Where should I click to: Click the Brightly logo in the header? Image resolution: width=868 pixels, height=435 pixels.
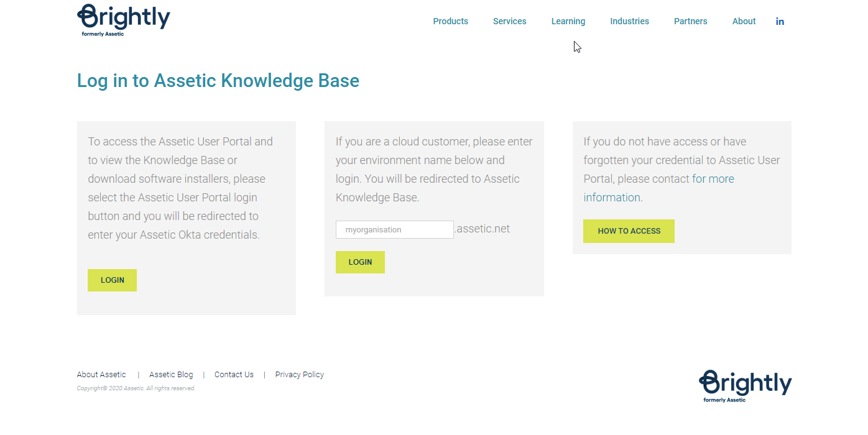(124, 20)
